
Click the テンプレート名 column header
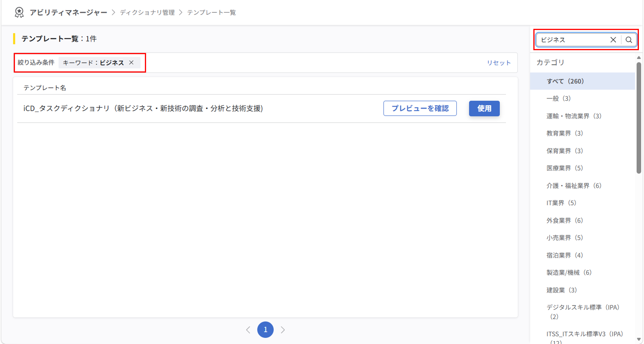point(45,88)
